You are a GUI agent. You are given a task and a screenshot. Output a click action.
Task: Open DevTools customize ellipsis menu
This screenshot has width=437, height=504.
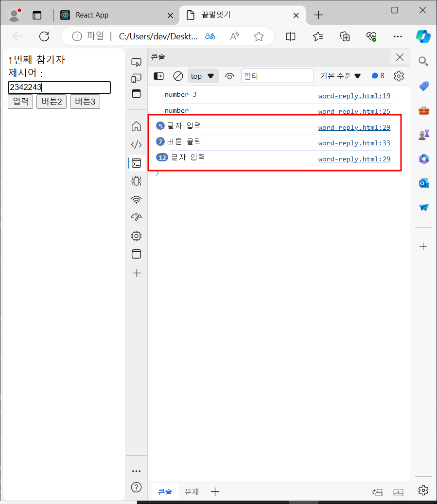(136, 471)
